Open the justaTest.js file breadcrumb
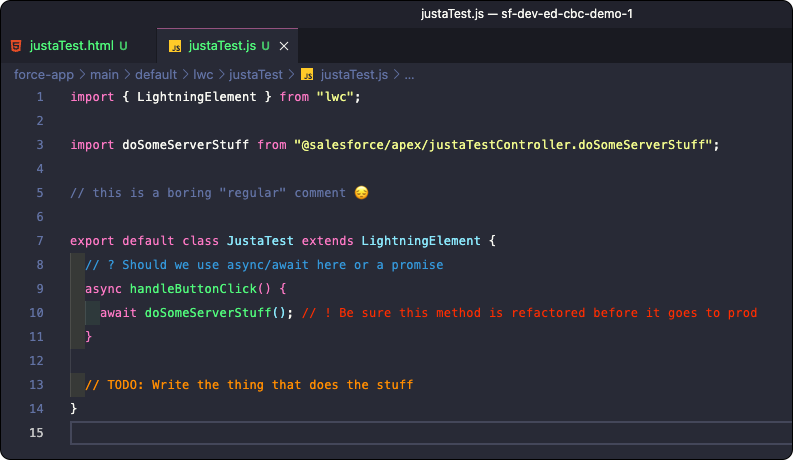 pos(354,75)
